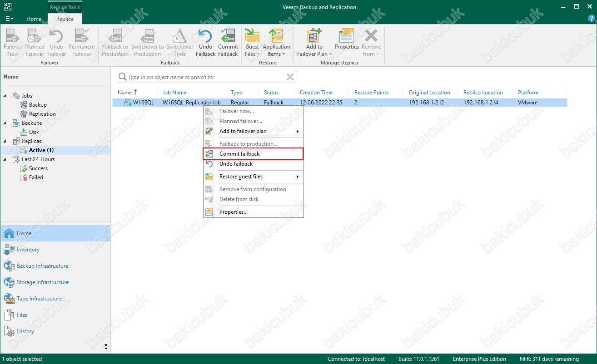Select the Success tree item
Screen dimensions: 597x364
[x=38, y=168]
